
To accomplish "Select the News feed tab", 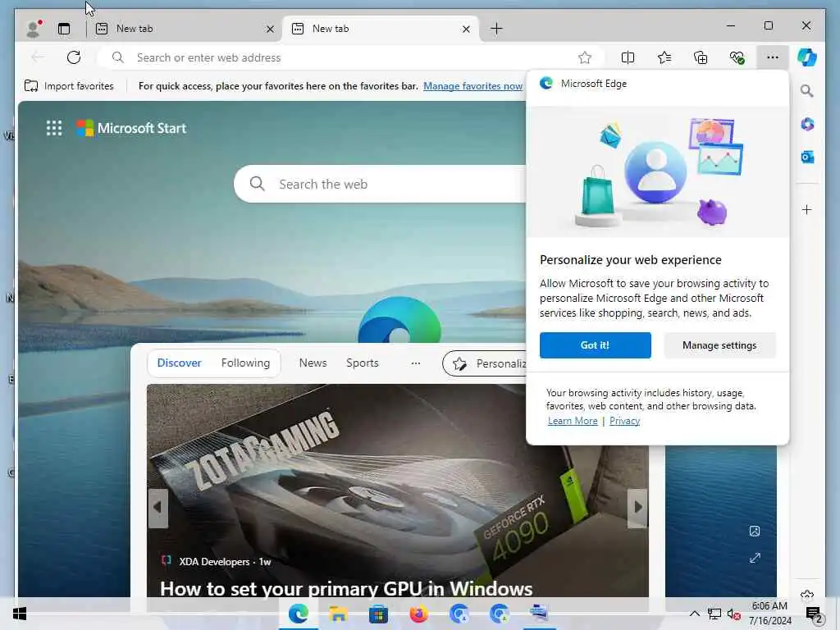I will coord(313,363).
